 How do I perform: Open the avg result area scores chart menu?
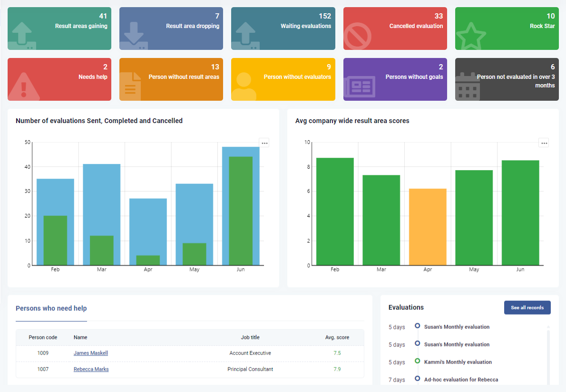[x=544, y=143]
